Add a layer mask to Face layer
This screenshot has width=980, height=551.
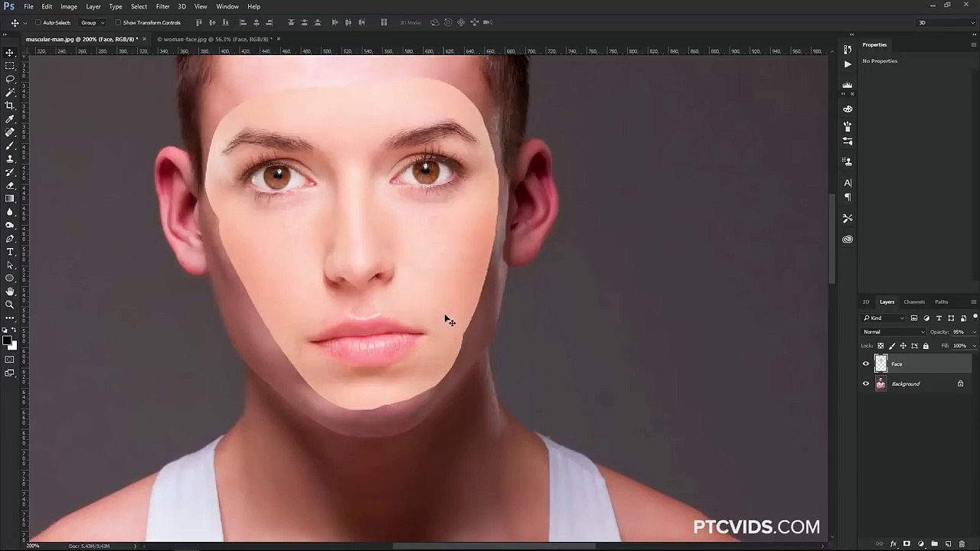click(906, 544)
